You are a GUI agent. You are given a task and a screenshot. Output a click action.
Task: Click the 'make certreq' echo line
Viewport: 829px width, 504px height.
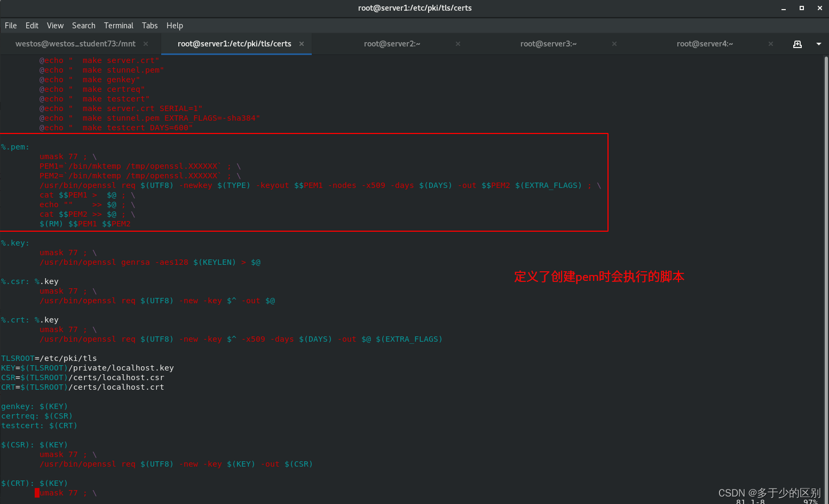[92, 89]
